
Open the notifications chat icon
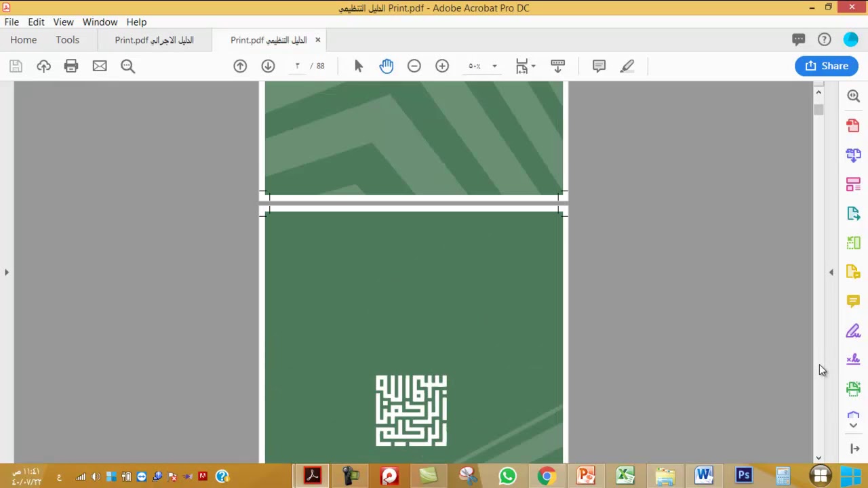(x=798, y=40)
